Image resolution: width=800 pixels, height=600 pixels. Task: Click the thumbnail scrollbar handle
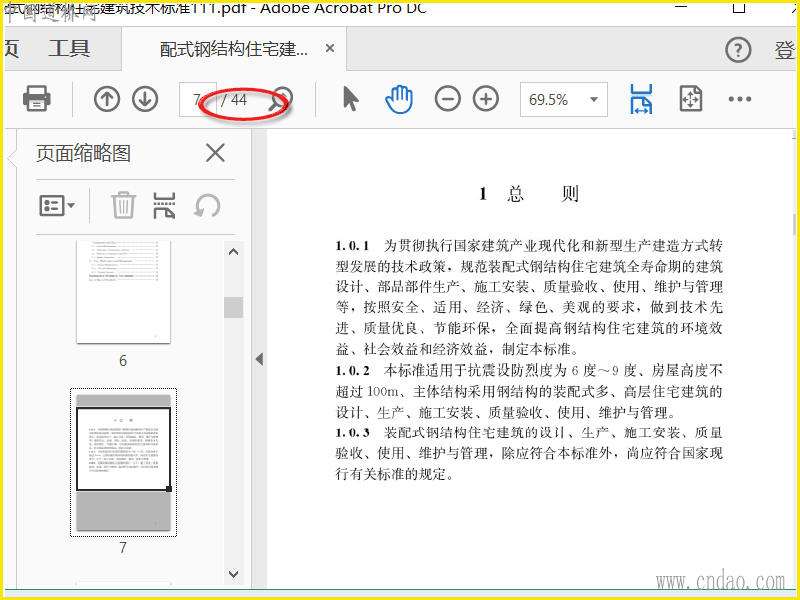point(233,307)
